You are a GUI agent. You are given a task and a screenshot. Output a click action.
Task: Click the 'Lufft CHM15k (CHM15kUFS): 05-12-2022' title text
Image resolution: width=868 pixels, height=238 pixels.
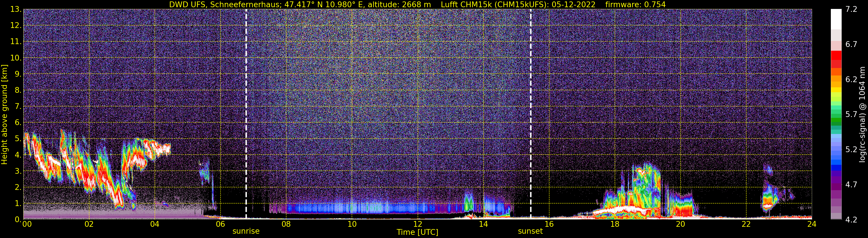tap(518, 5)
